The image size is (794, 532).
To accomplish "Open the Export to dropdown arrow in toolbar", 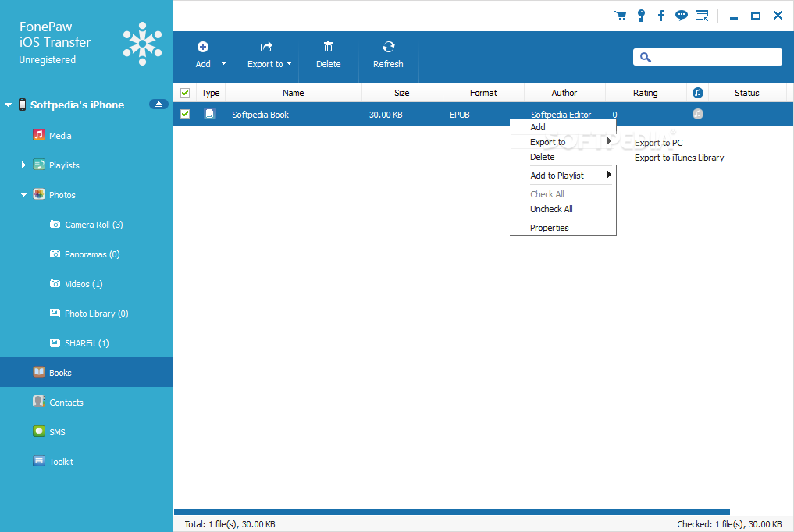I will 289,64.
